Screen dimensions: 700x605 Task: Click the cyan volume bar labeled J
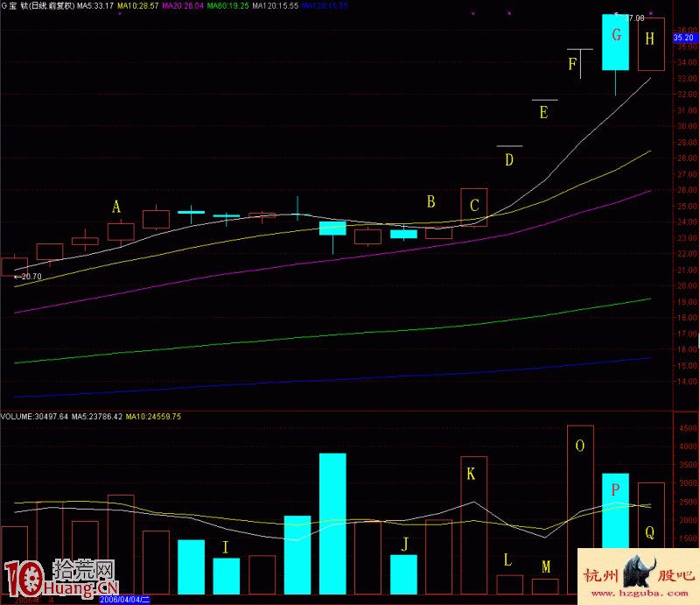[x=403, y=573]
